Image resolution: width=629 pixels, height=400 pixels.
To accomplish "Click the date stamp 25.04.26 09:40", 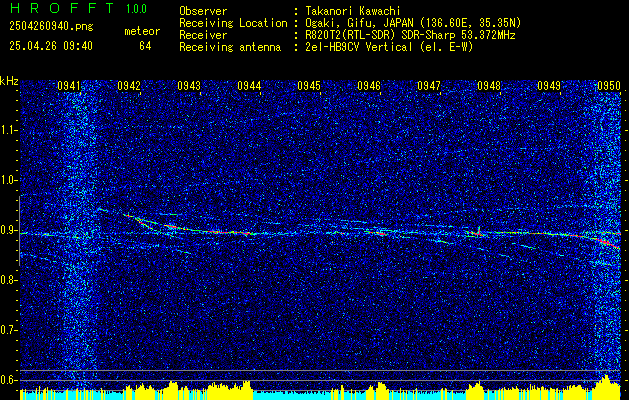I will [51, 46].
